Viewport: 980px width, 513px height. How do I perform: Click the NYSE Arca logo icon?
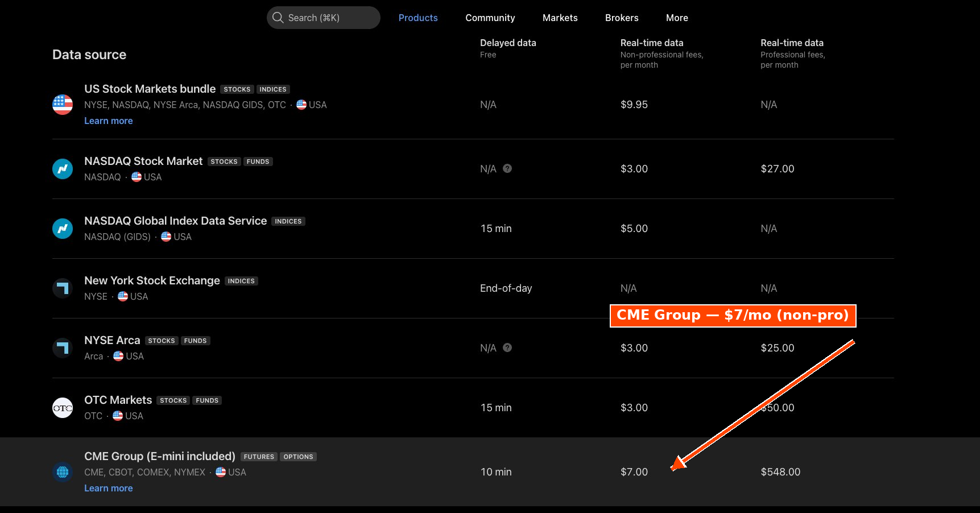click(x=63, y=348)
